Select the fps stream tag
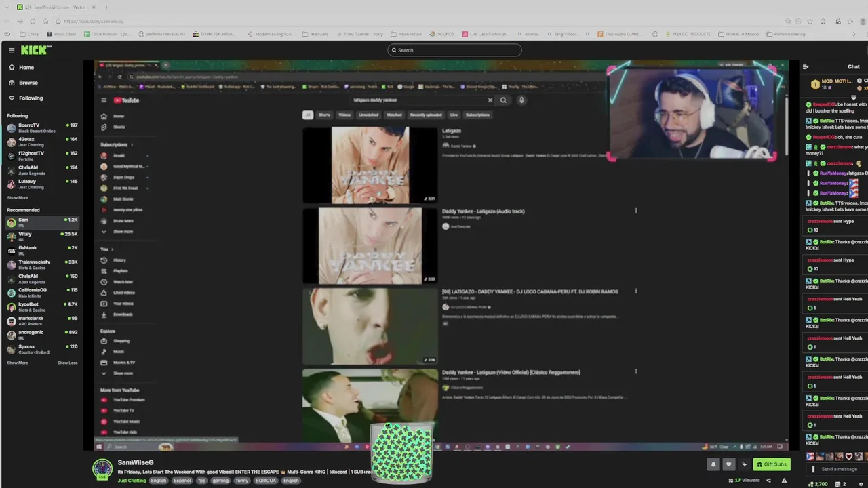868x488 pixels. click(x=201, y=481)
